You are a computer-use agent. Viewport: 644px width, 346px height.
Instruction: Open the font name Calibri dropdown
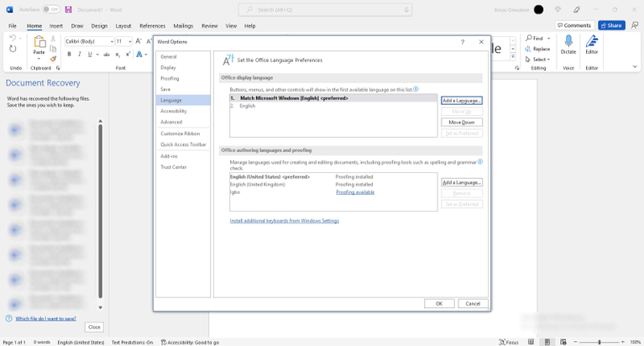(x=112, y=41)
